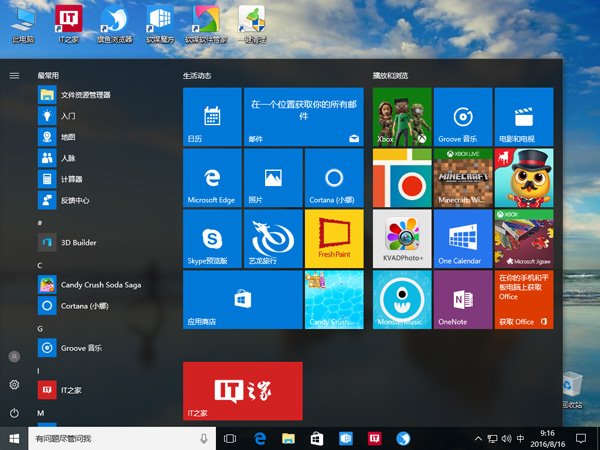Open the Action Center notification button
This screenshot has height=450, width=600.
tap(581, 438)
